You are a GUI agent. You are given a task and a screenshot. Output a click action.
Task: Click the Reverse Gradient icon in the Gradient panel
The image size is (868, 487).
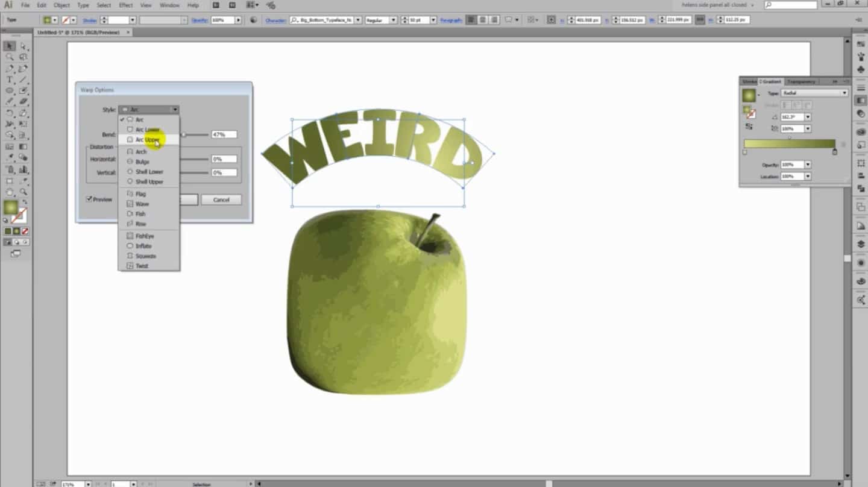point(749,127)
